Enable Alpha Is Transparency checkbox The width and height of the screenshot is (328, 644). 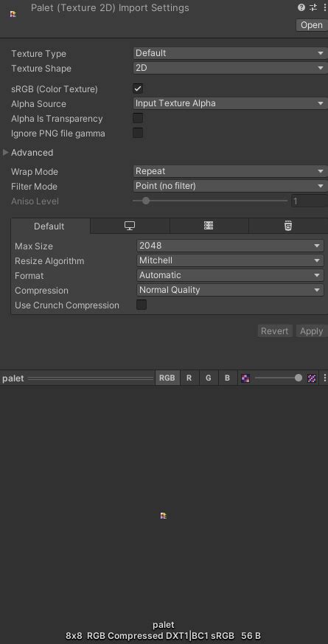[138, 118]
